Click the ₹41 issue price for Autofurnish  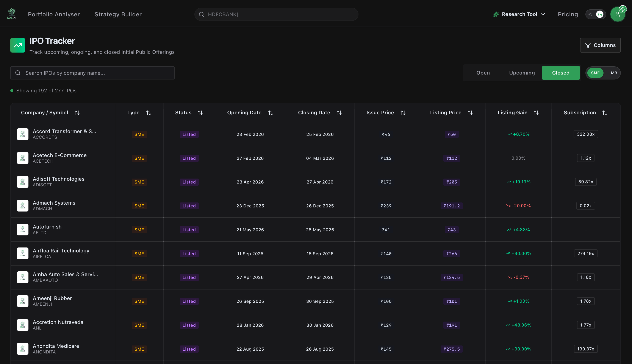click(386, 230)
